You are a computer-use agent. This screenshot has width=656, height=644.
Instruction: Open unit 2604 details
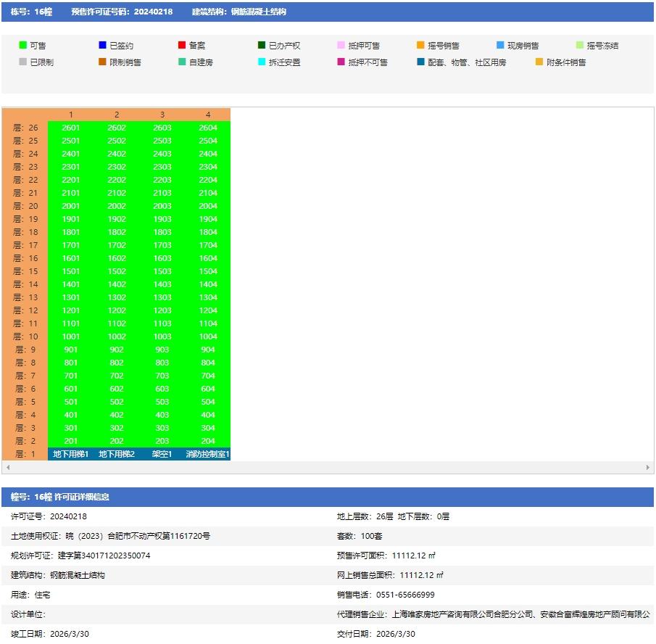[208, 128]
